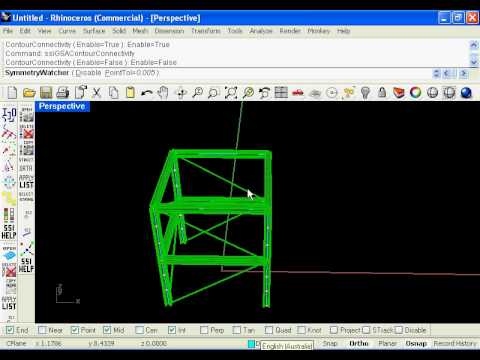This screenshot has width=480, height=360.
Task: Open Object Properties color wheel icon
Action: pyautogui.click(x=415, y=92)
